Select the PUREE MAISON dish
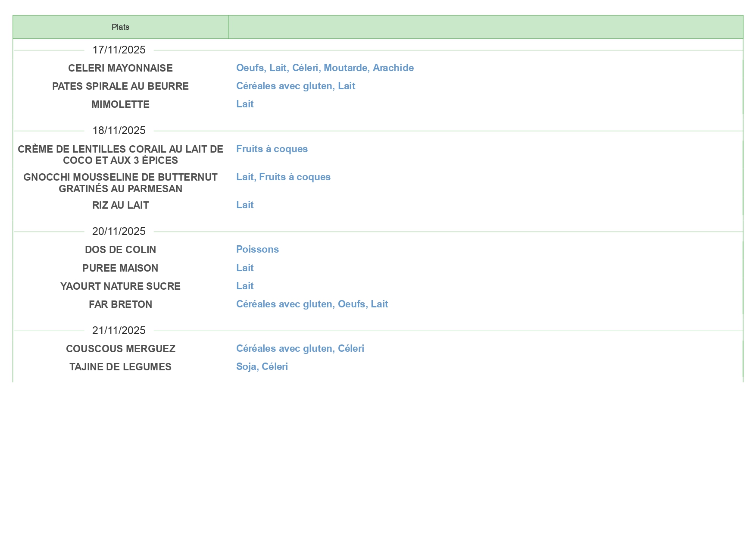756x535 pixels. pyautogui.click(x=120, y=268)
